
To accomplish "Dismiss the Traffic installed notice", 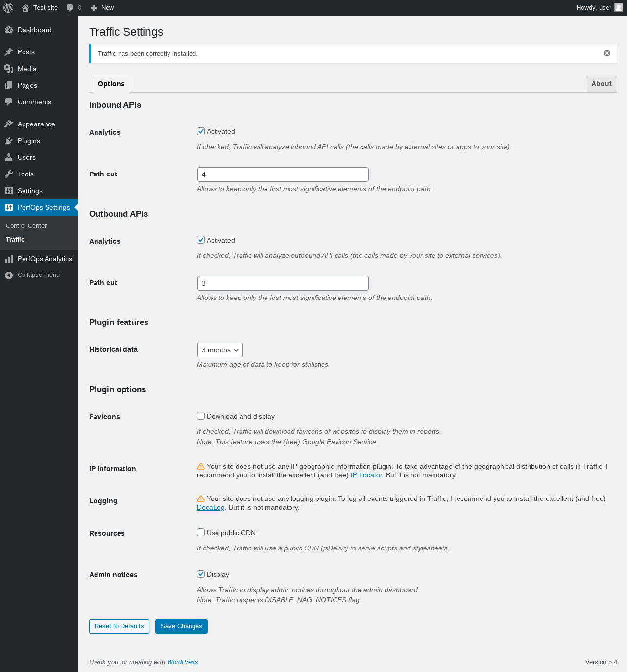I will click(x=607, y=53).
